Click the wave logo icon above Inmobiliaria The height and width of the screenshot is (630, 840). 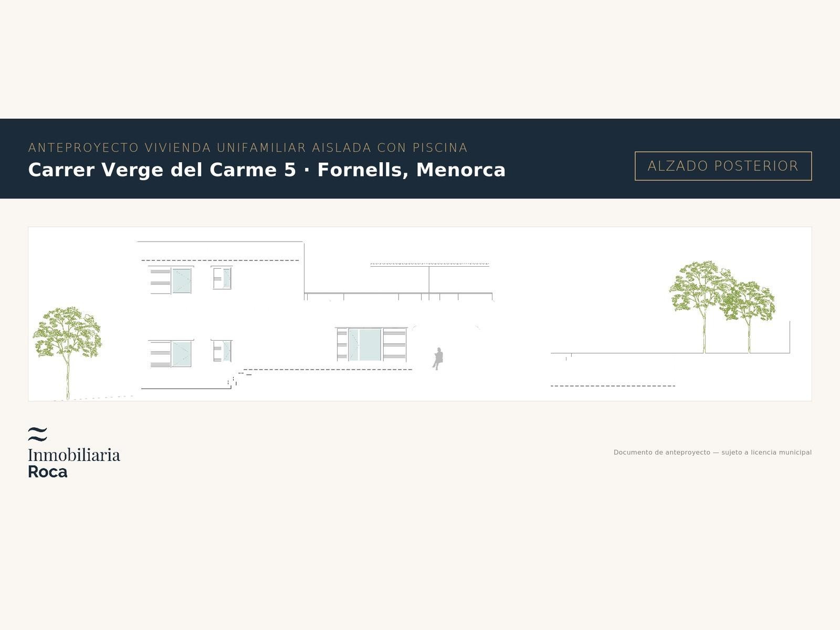pyautogui.click(x=38, y=434)
